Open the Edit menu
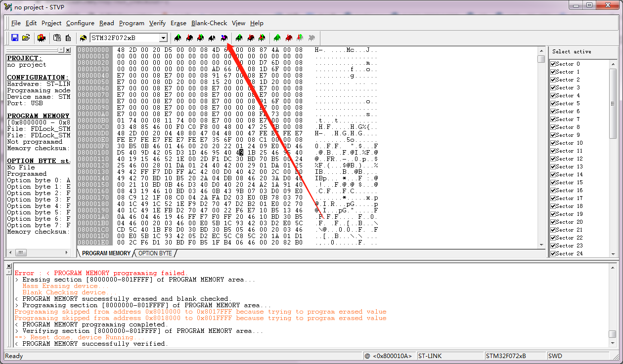 [x=31, y=23]
